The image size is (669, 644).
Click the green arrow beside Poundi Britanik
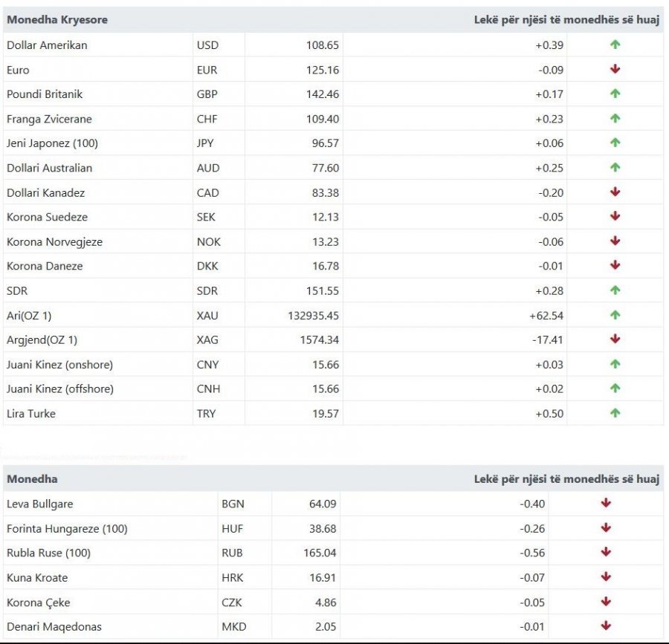coord(615,94)
